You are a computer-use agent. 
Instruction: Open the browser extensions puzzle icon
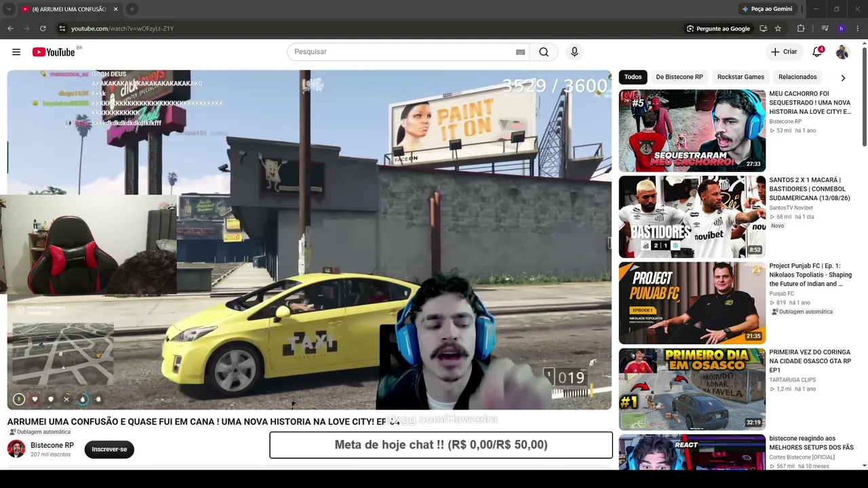[801, 28]
